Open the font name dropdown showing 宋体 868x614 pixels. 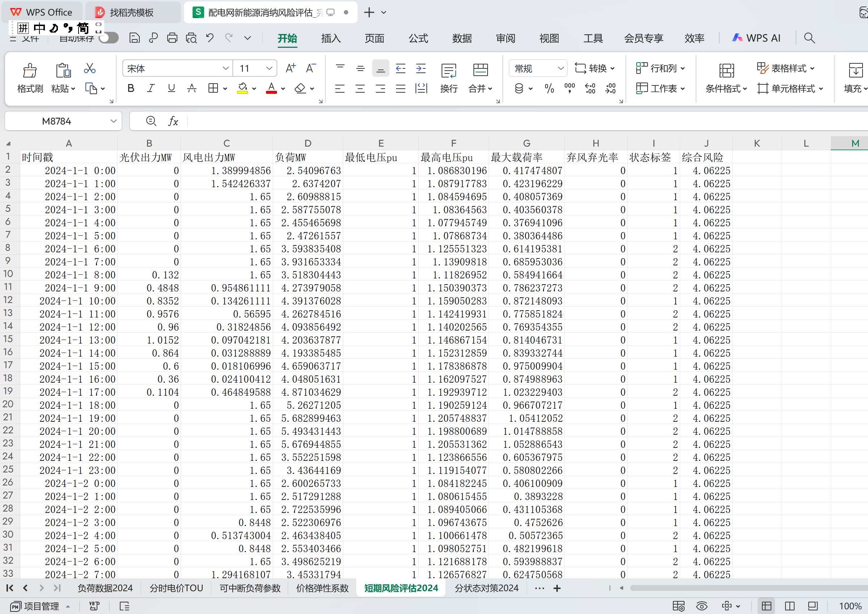click(x=226, y=68)
